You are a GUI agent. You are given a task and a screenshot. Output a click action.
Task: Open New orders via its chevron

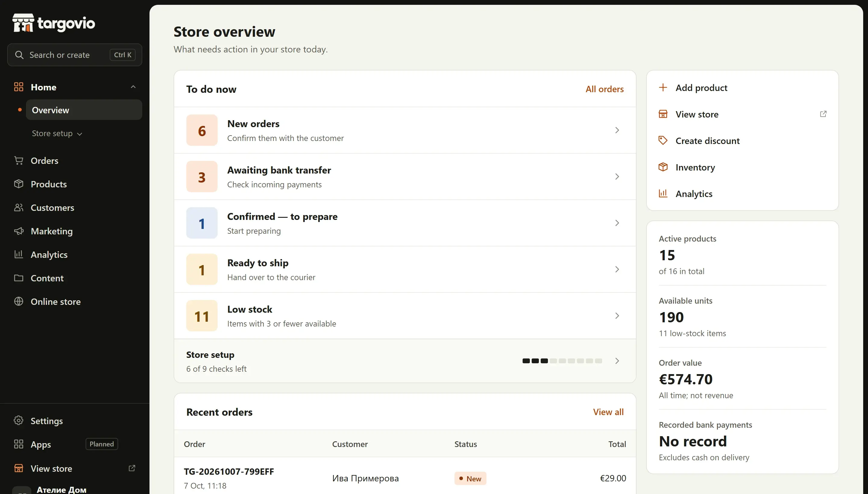click(x=617, y=130)
